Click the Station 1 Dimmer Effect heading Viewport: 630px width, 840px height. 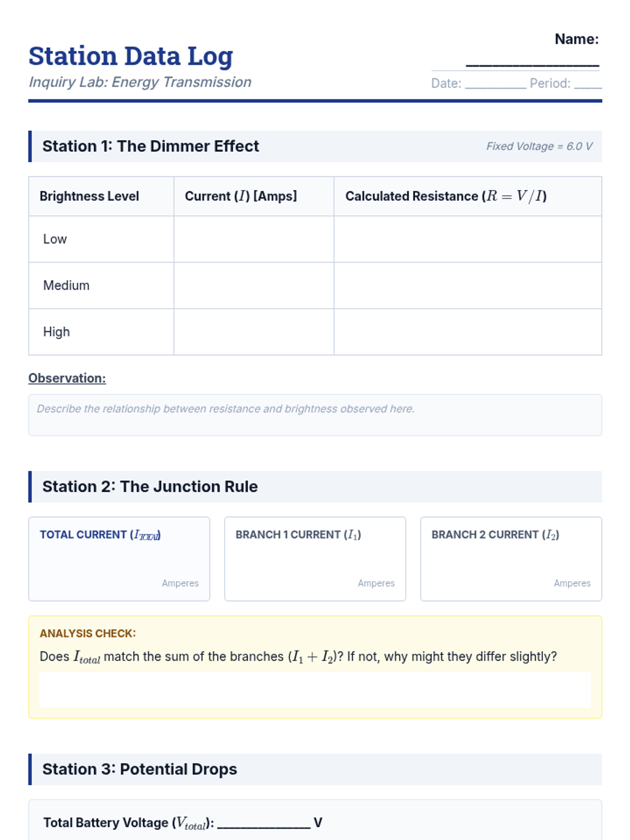pyautogui.click(x=151, y=146)
